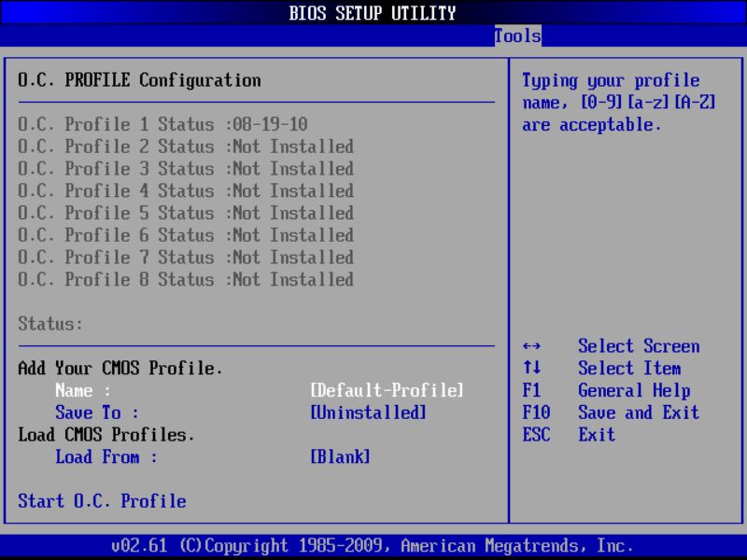Viewport: 747px width, 560px height.
Task: Click the F1 General Help hint
Action: pyautogui.click(x=606, y=390)
